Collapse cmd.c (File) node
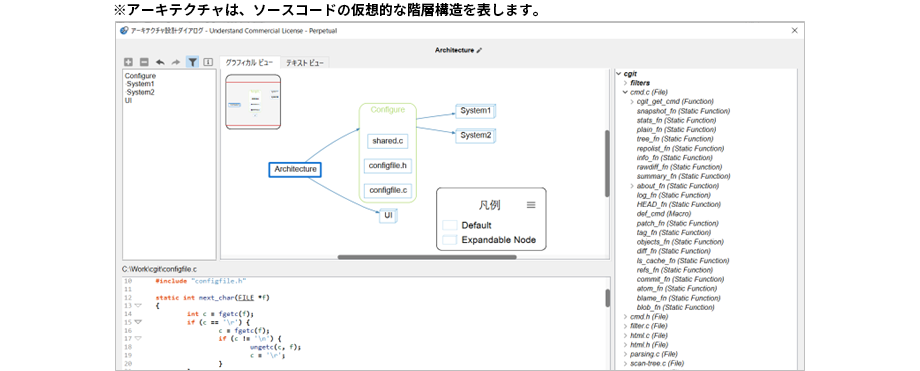Image resolution: width=920 pixels, height=371 pixels. (625, 92)
